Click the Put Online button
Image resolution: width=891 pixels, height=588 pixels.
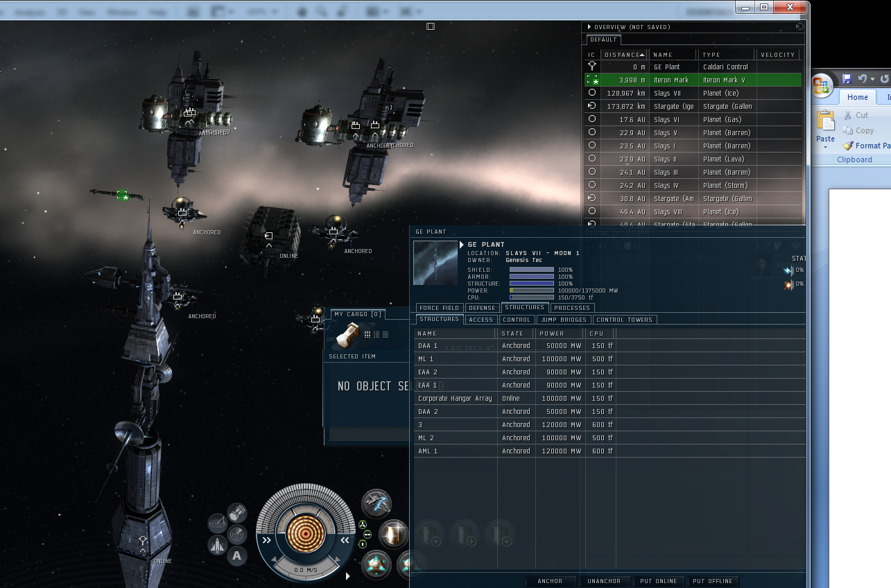[x=659, y=581]
